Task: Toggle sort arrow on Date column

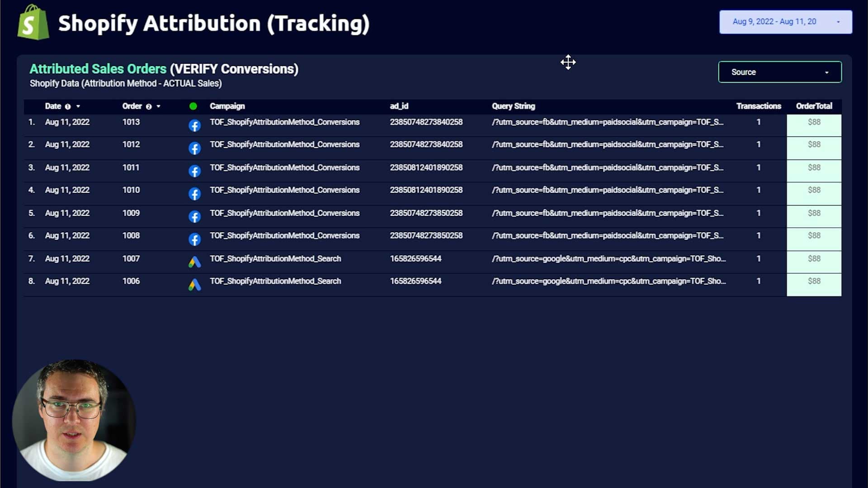Action: 78,107
